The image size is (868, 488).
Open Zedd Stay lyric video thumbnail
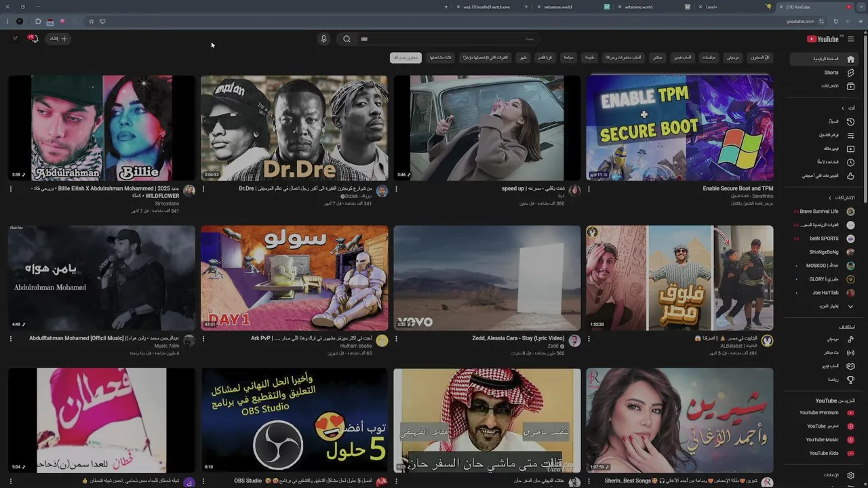pyautogui.click(x=487, y=278)
